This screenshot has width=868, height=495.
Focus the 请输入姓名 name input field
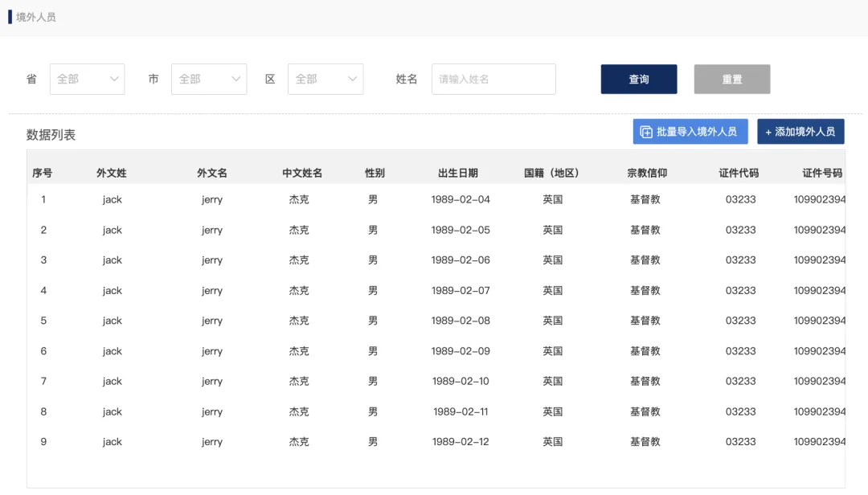coord(493,80)
